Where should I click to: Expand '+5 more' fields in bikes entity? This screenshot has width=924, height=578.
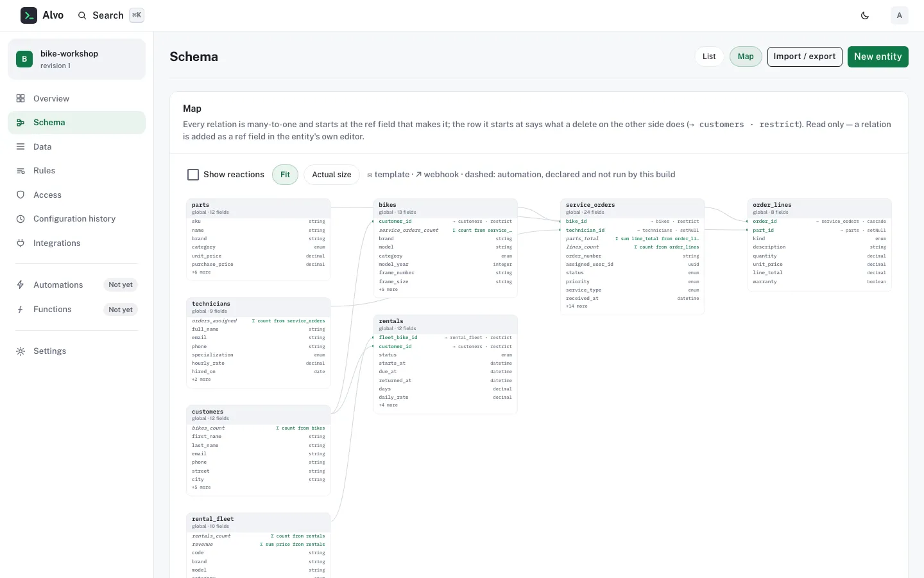pos(388,290)
